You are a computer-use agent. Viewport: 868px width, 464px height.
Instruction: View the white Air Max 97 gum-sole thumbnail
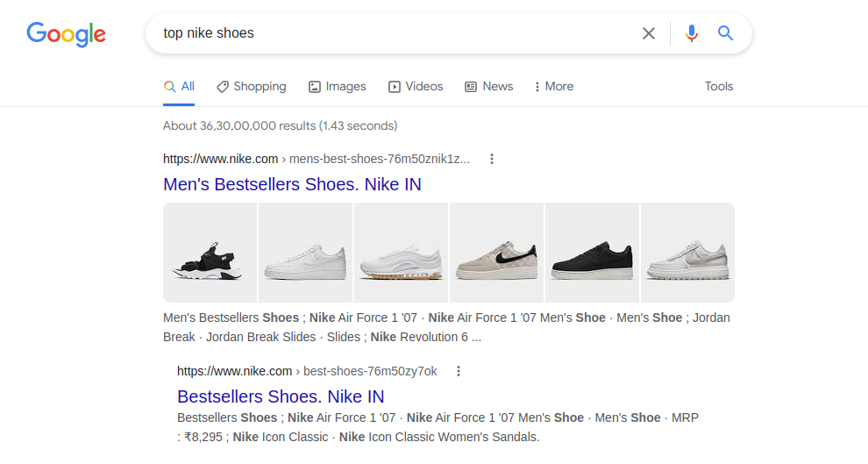coord(402,253)
